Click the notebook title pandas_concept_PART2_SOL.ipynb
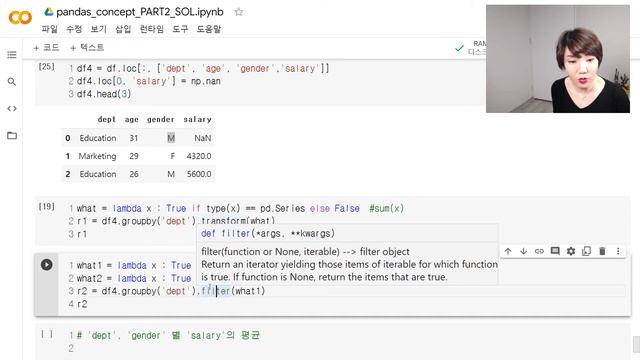 (x=140, y=12)
